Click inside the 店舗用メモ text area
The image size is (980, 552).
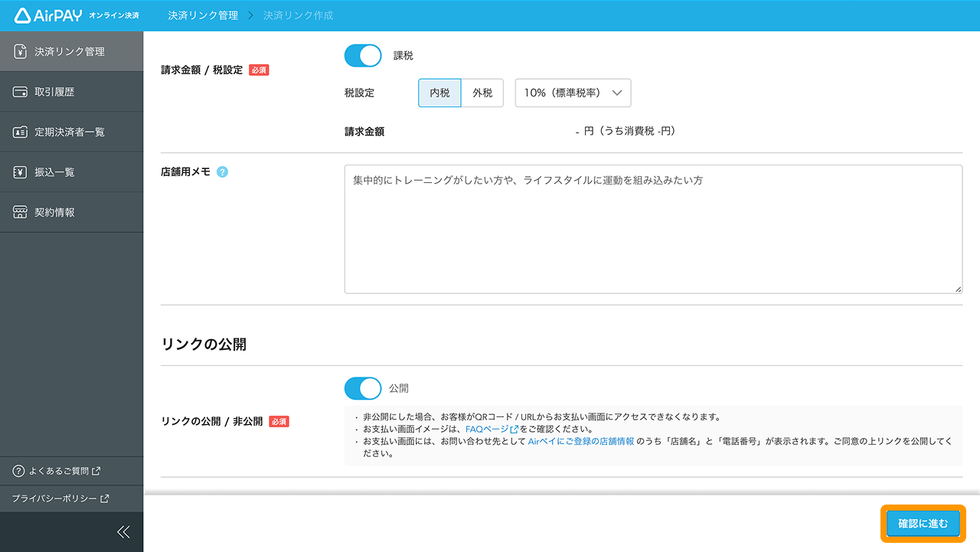tap(653, 229)
